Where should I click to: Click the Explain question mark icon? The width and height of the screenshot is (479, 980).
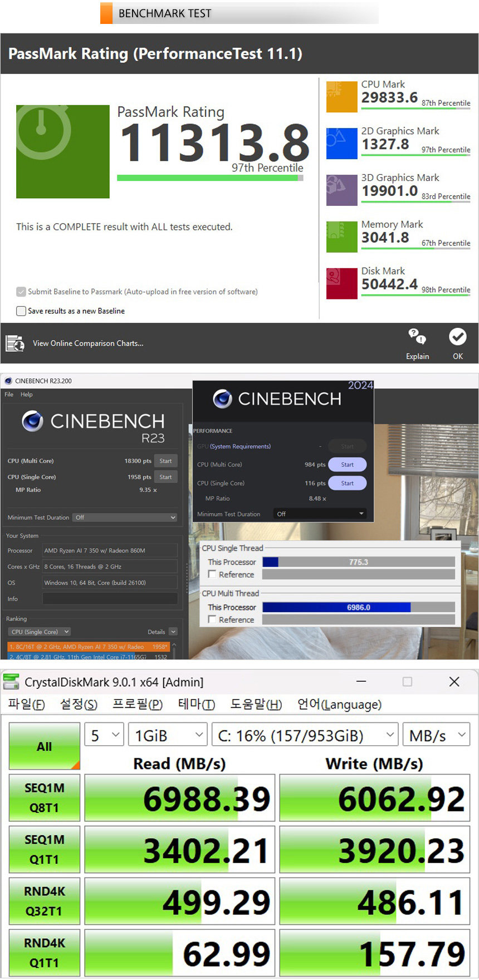[x=417, y=337]
